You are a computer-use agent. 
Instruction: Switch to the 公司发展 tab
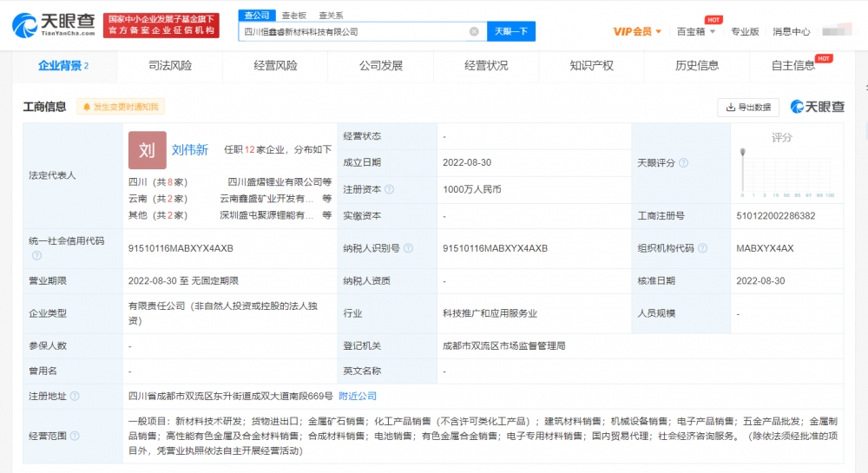click(381, 66)
